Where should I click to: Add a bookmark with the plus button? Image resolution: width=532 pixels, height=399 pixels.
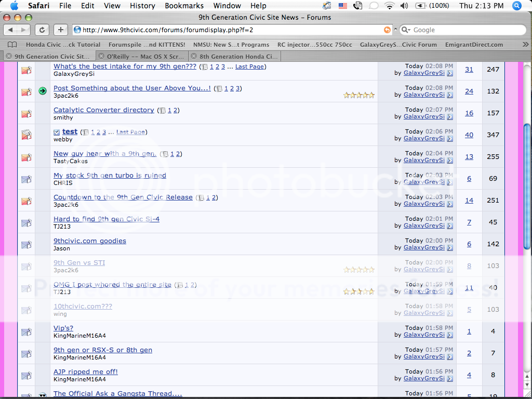pos(61,30)
